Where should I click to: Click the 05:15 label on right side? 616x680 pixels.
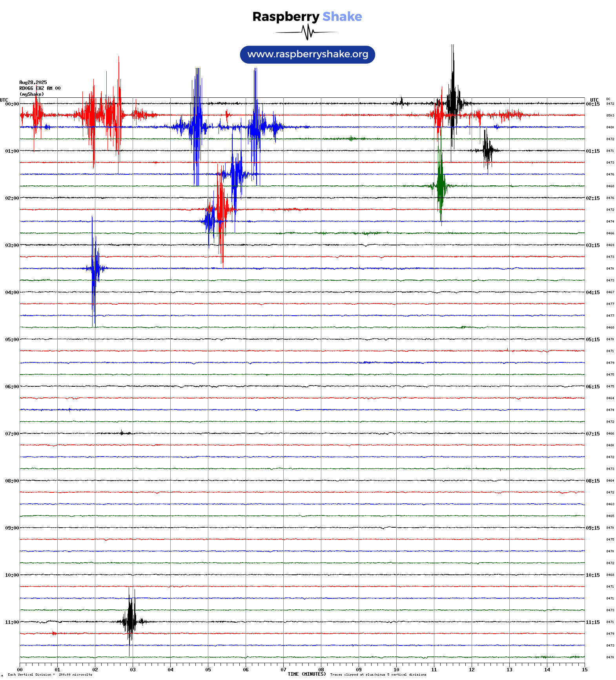pyautogui.click(x=592, y=340)
